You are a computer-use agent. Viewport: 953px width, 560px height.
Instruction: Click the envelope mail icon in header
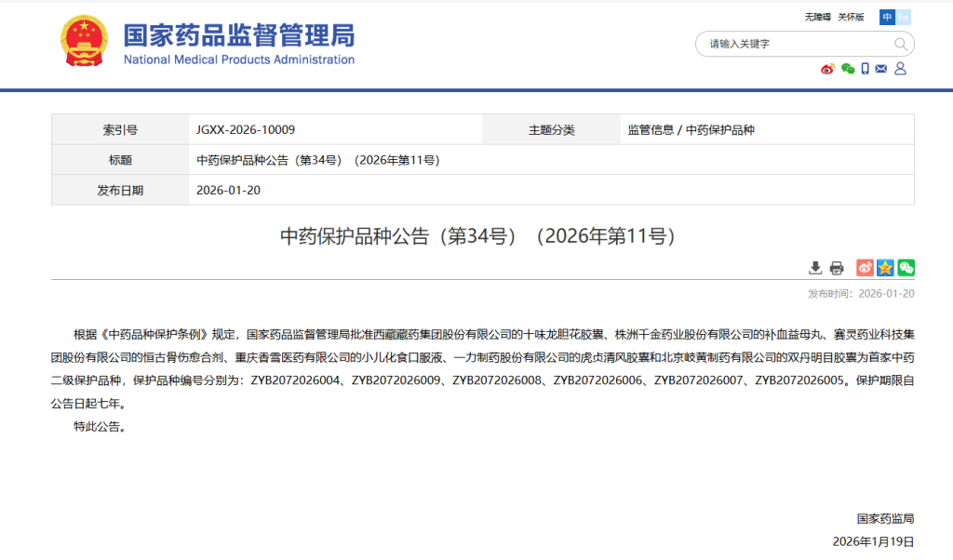(881, 69)
